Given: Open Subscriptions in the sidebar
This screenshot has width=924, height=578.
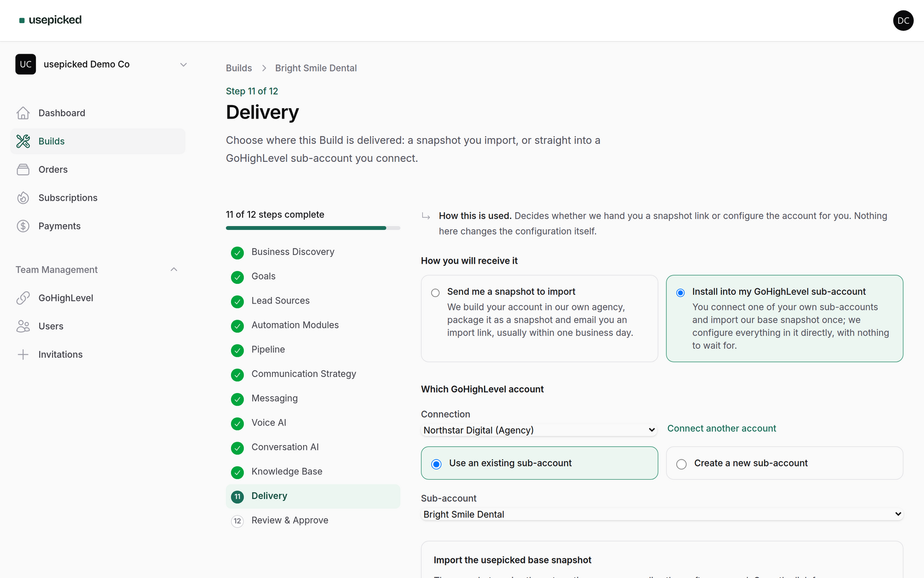Looking at the screenshot, I should pos(98,198).
